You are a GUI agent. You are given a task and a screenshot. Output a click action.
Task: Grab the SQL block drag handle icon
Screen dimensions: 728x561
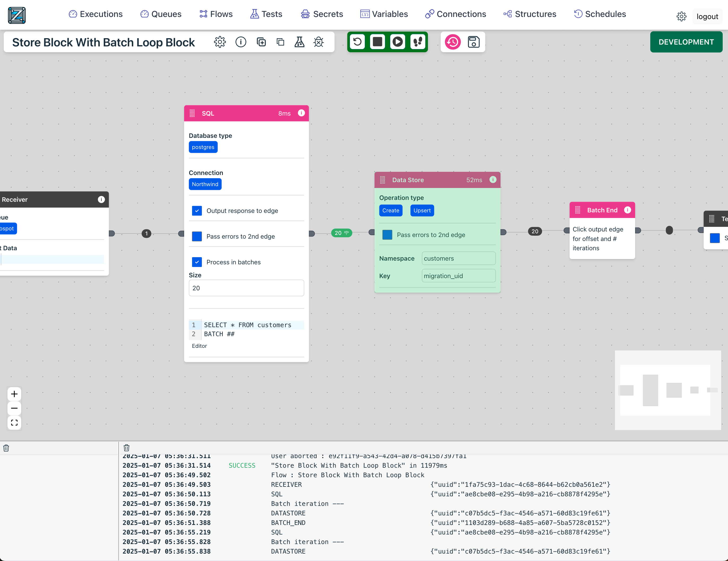click(x=192, y=113)
